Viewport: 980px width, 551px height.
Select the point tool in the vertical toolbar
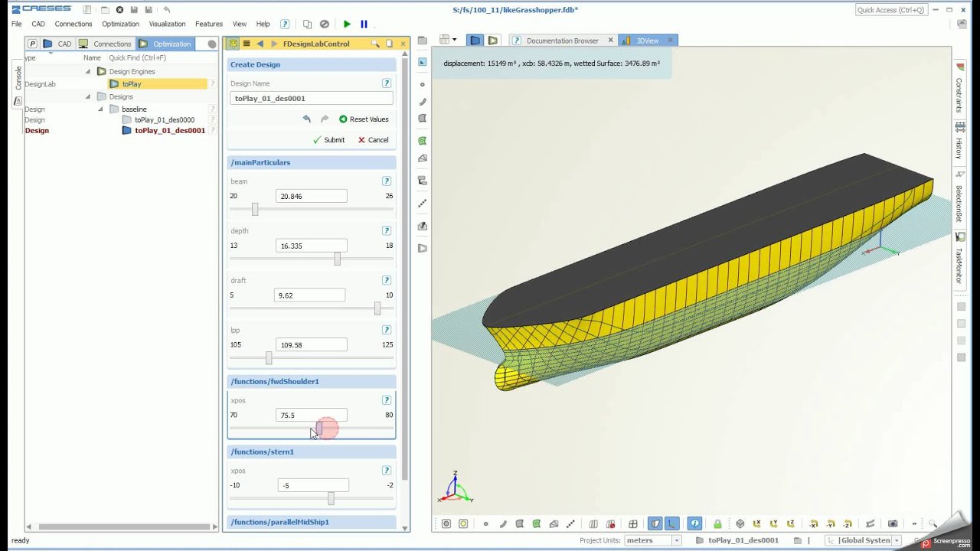tap(423, 84)
